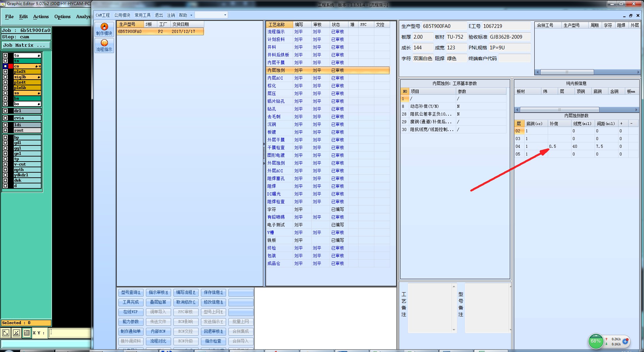
Task: Click the small grid marker on cs layer
Action: tap(40, 66)
